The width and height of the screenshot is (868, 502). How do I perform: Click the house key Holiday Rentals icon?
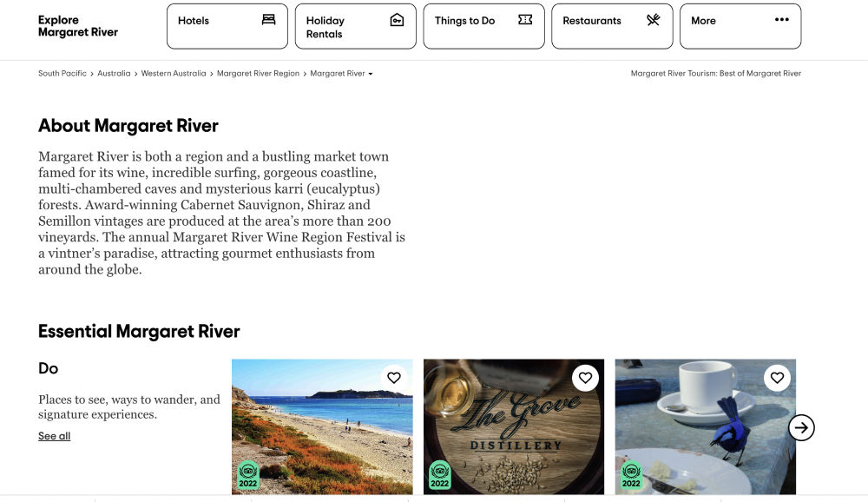coord(397,20)
